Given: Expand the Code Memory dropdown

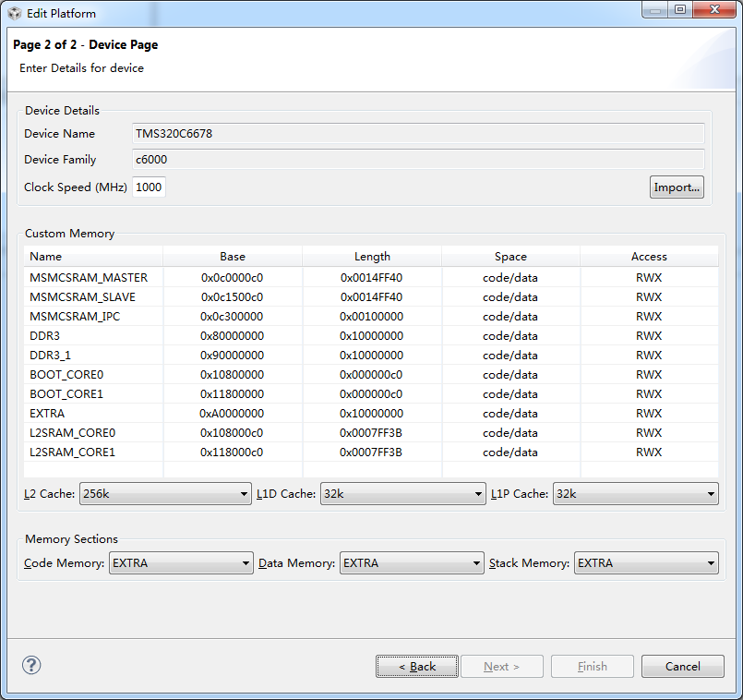Looking at the screenshot, I should pyautogui.click(x=181, y=563).
